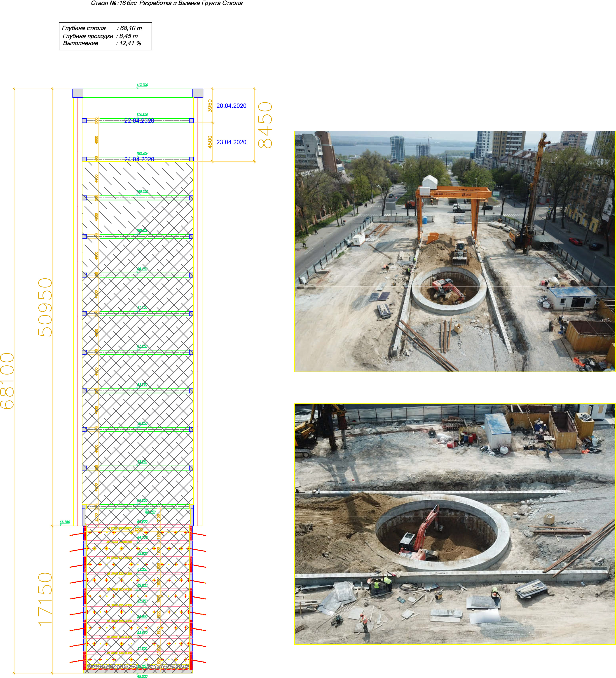Image resolution: width=616 pixels, height=678 pixels.
Task: Select the 66.750 elevation mark
Action: click(65, 522)
